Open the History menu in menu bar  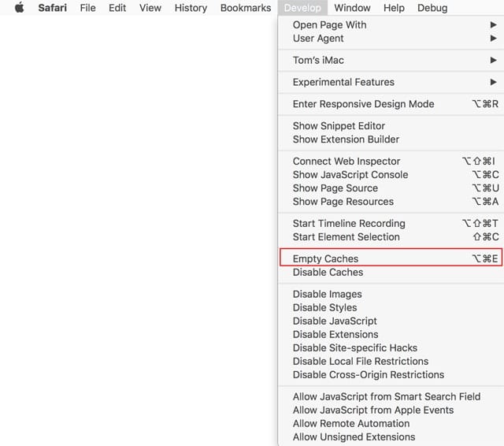click(191, 8)
